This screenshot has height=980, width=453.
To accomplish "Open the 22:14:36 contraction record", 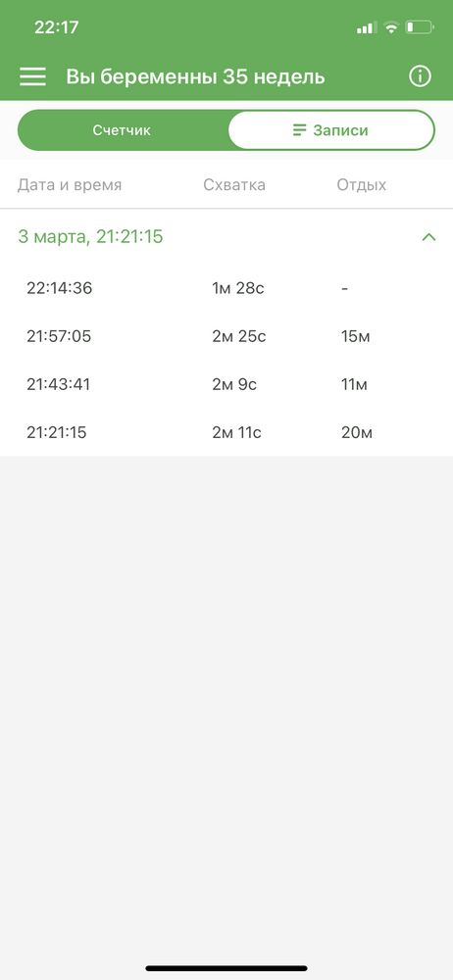I will click(x=226, y=288).
